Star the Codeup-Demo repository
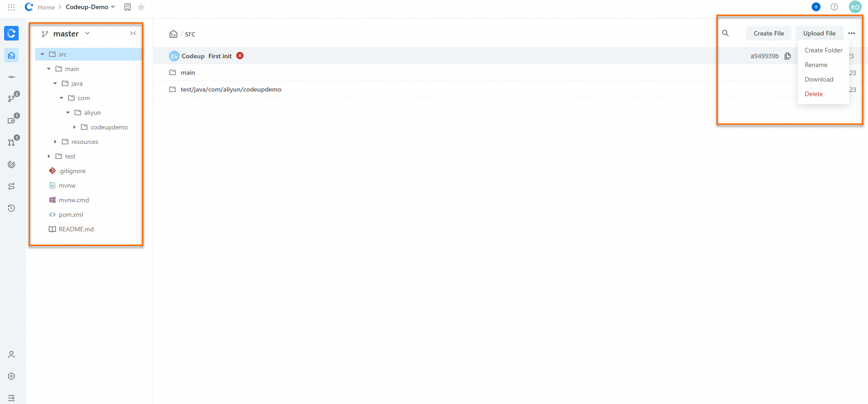Screen dimensions: 868x404 point(141,7)
